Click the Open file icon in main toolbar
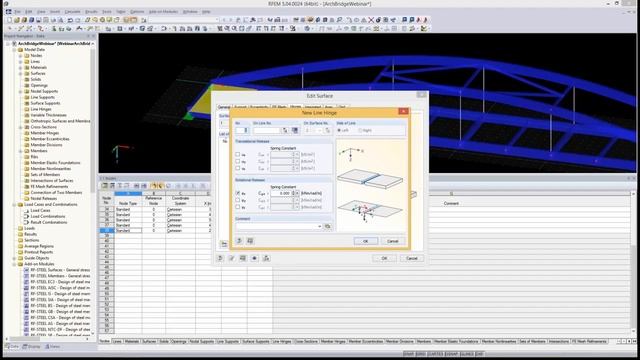The height and width of the screenshot is (360, 640). [17, 20]
